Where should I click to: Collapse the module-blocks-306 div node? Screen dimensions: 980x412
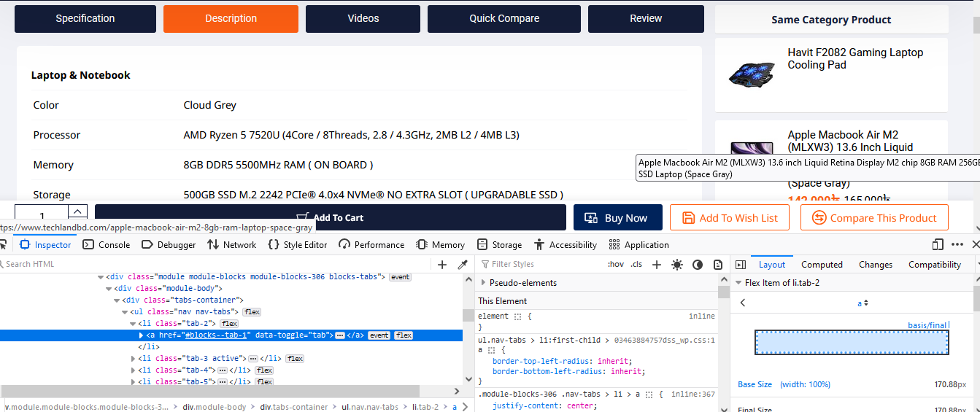(x=101, y=277)
